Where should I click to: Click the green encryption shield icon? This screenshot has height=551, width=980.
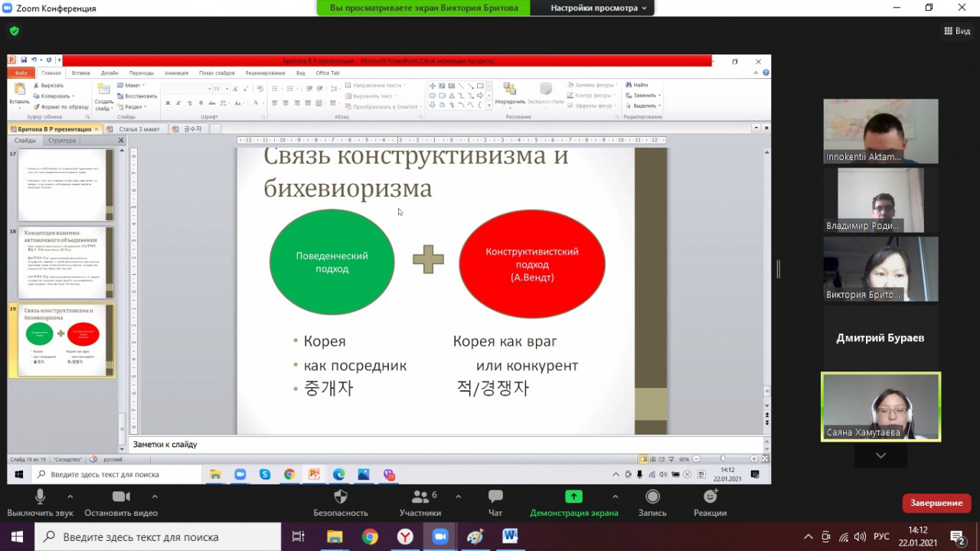pyautogui.click(x=14, y=31)
